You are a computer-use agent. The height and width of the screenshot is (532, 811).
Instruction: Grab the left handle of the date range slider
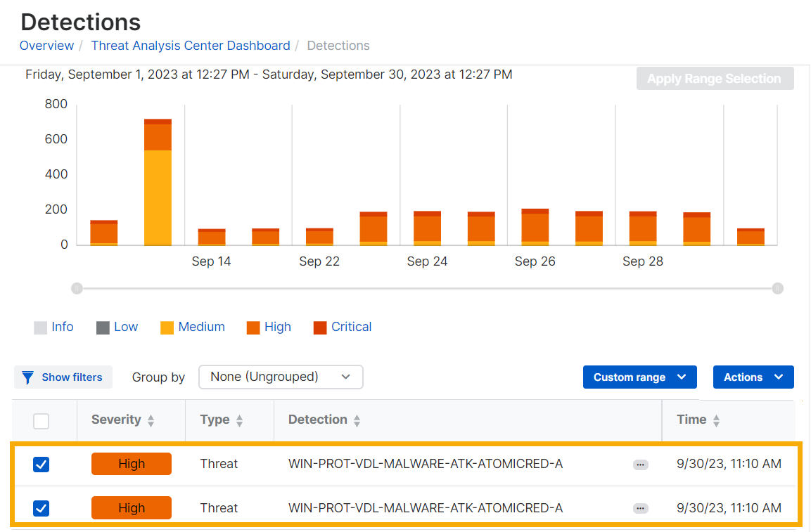click(77, 288)
